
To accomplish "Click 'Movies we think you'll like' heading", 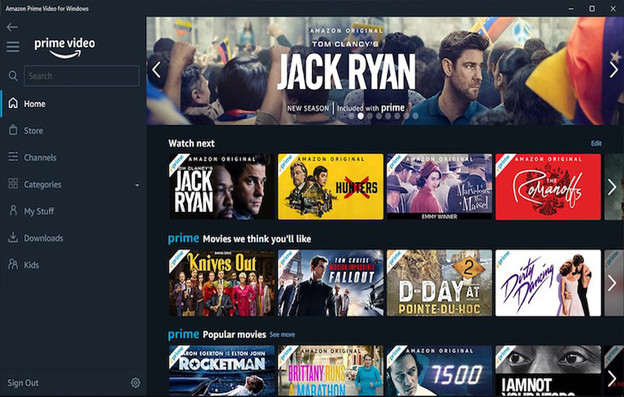I will pos(257,239).
